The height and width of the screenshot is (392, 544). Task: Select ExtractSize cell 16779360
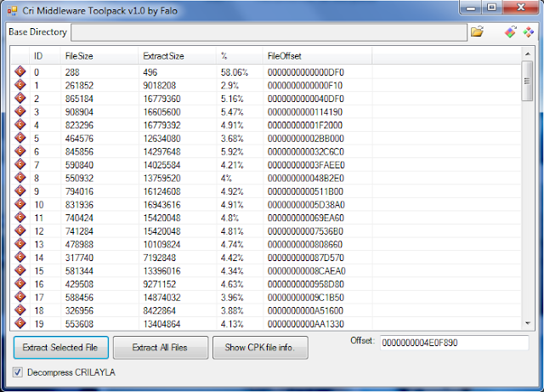coord(162,99)
